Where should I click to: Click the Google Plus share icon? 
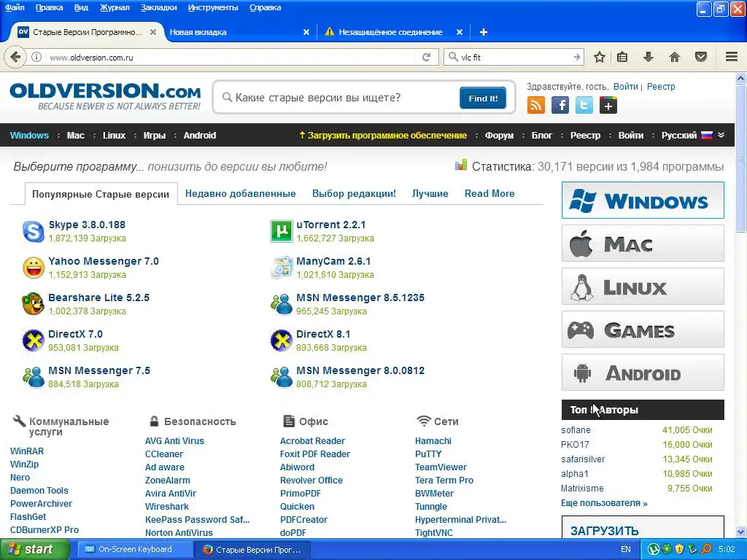click(608, 105)
